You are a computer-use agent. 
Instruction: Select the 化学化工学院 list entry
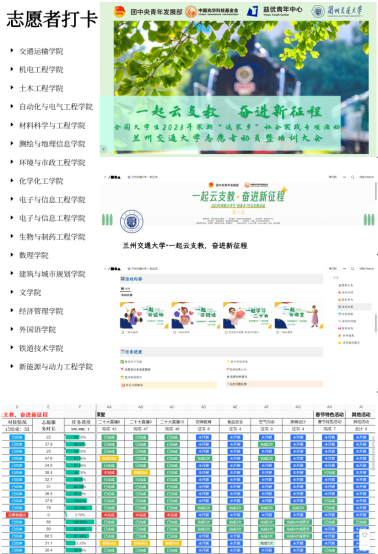coord(41,181)
